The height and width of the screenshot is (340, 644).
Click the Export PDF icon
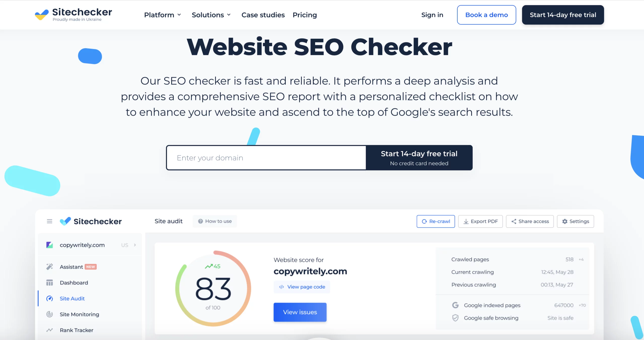480,221
